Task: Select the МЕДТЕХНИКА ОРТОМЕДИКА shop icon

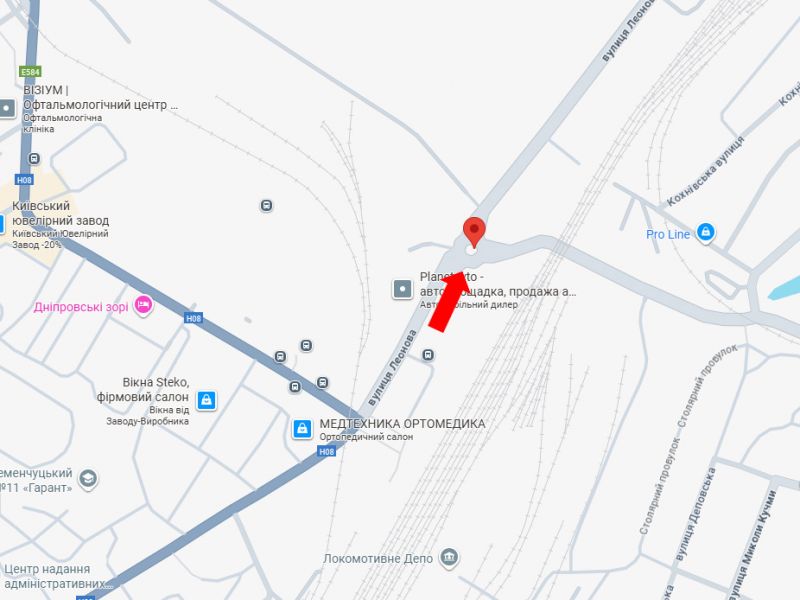Action: point(302,429)
